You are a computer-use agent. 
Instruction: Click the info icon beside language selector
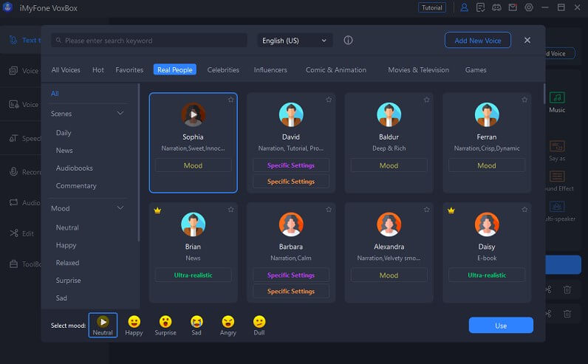(348, 40)
